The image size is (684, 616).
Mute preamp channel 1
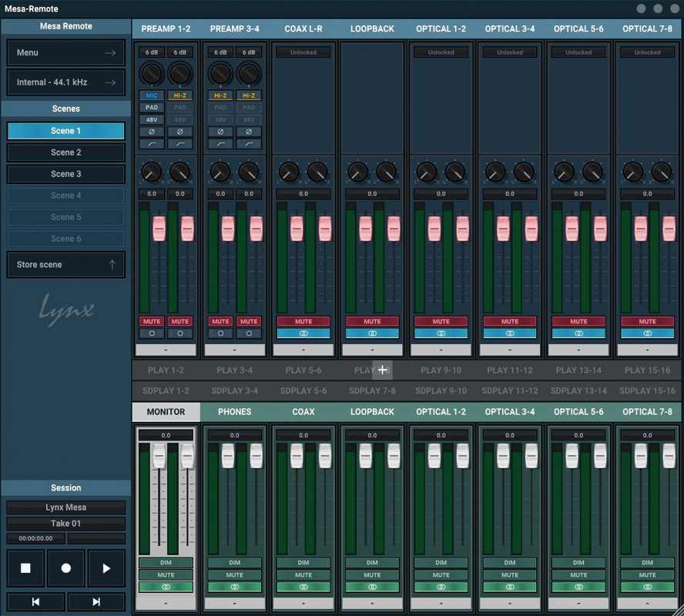tap(152, 321)
